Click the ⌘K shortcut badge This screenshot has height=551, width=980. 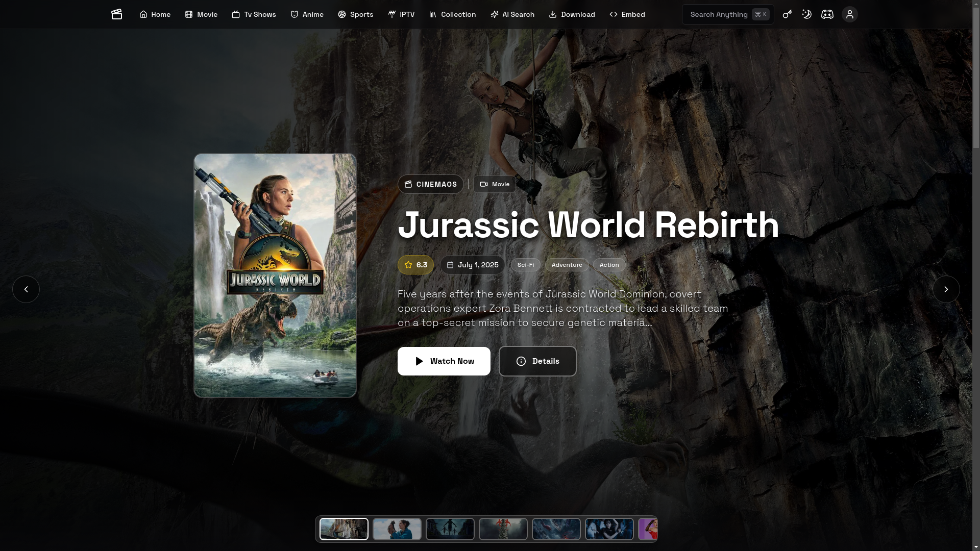(761, 14)
